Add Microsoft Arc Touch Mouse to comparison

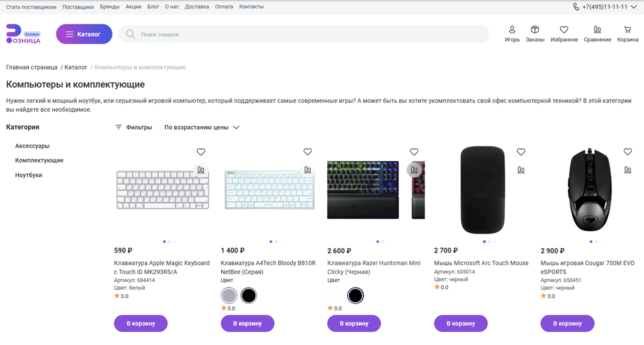click(521, 170)
